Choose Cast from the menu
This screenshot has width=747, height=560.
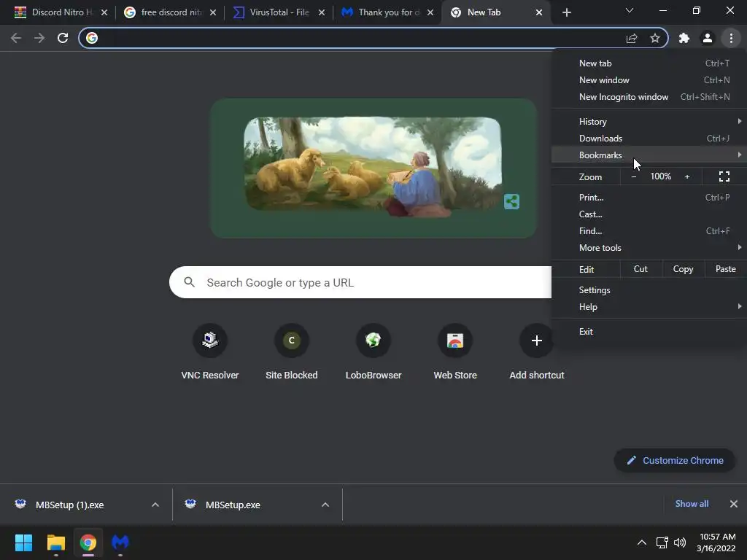649,214
